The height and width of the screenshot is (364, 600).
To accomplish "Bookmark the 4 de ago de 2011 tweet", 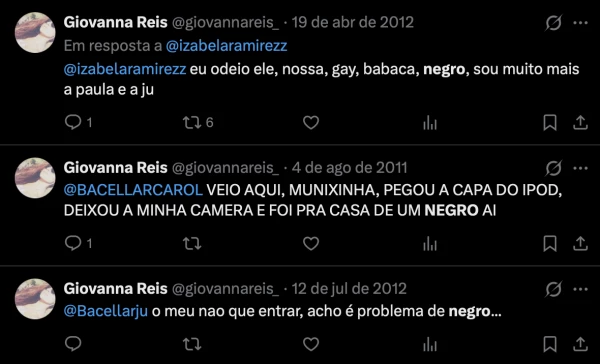I will tap(550, 244).
